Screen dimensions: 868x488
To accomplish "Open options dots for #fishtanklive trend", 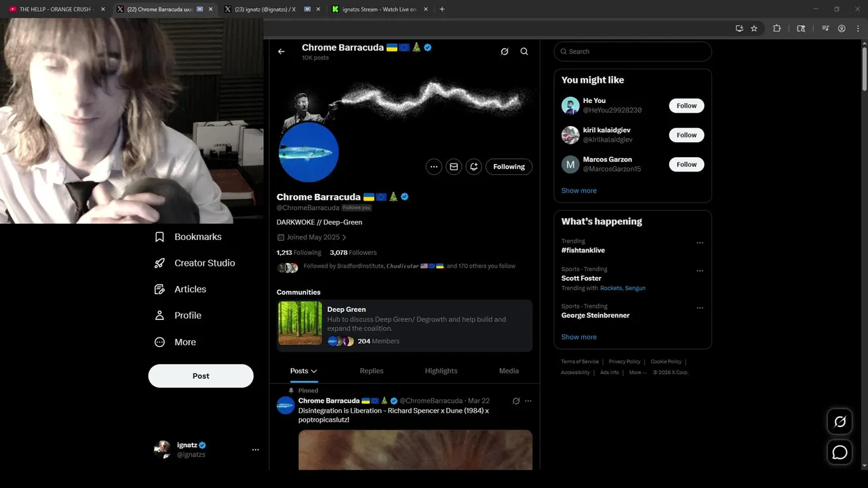I will 700,243.
